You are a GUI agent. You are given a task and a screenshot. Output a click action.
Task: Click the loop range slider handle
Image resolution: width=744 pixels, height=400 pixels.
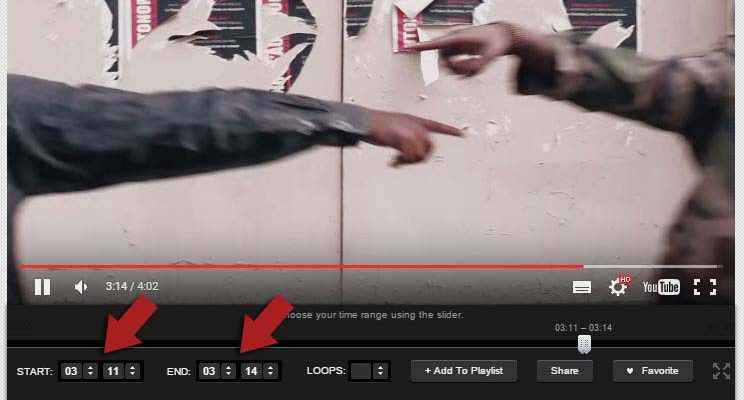point(584,344)
